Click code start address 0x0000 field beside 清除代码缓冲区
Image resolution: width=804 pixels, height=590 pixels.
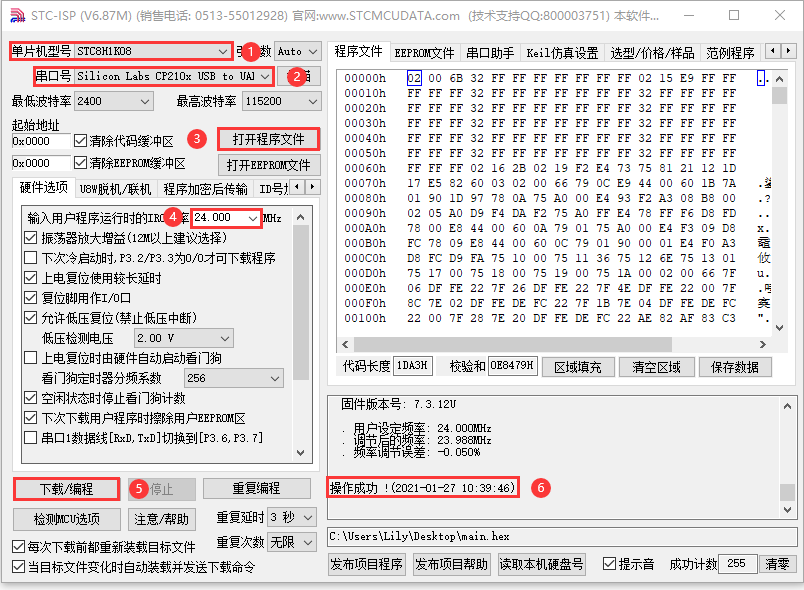click(41, 141)
